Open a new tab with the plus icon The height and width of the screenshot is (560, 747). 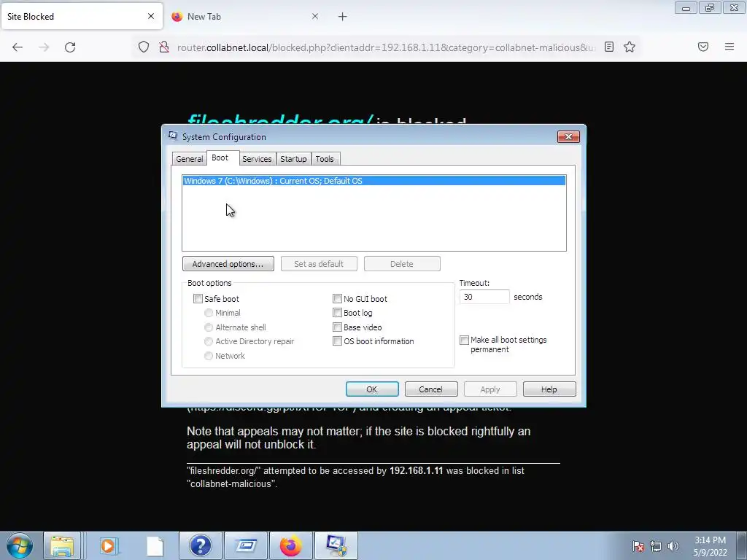point(343,17)
